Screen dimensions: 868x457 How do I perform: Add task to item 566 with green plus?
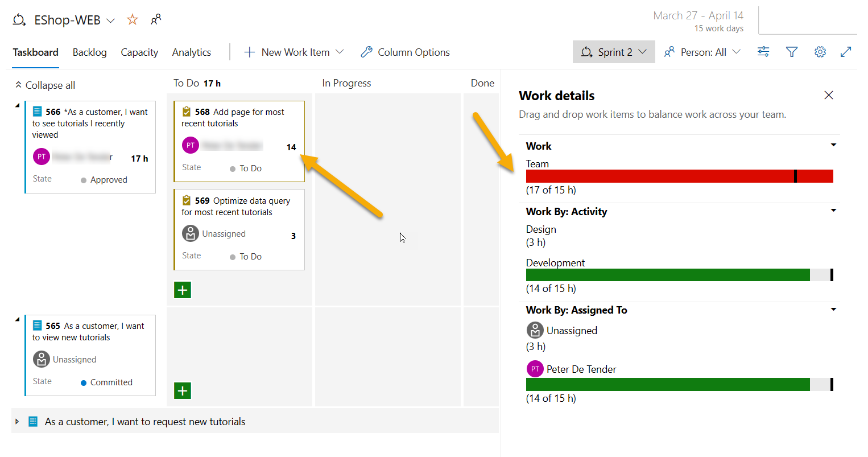click(183, 290)
